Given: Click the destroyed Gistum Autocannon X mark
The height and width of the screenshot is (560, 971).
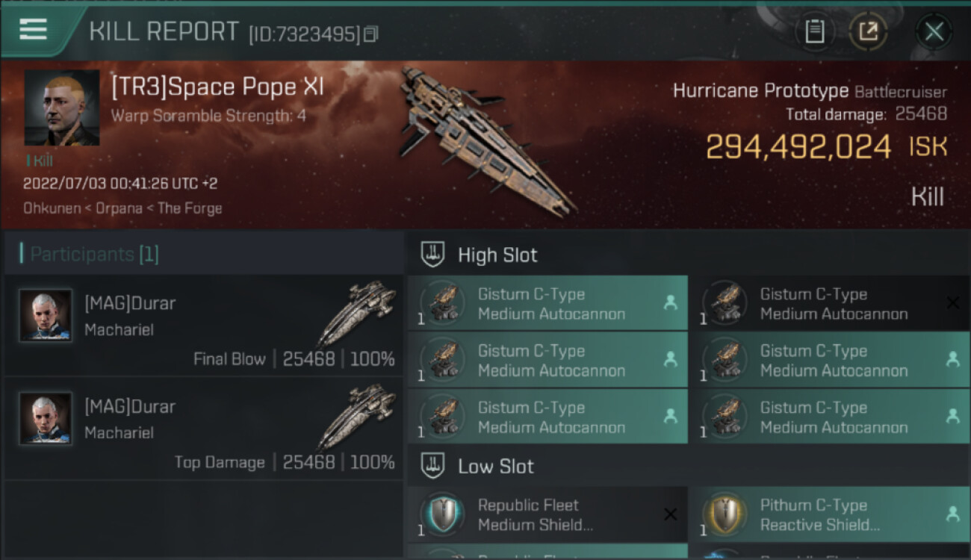Looking at the screenshot, I should pyautogui.click(x=952, y=303).
